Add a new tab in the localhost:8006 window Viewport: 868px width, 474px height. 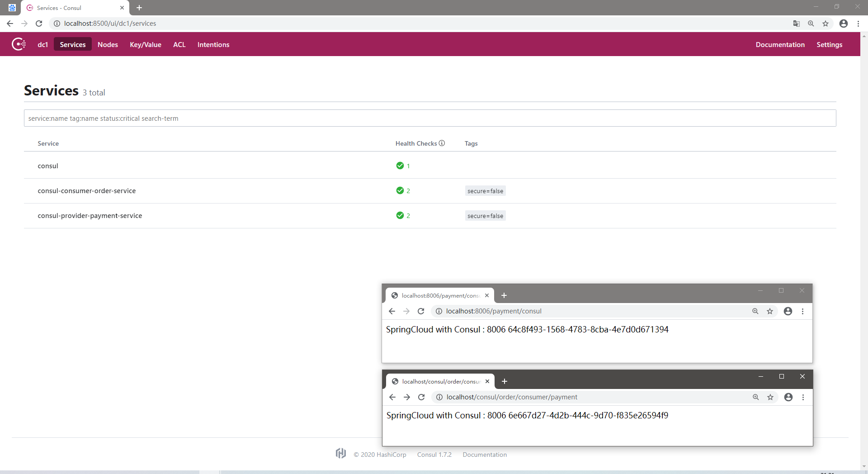[504, 295]
